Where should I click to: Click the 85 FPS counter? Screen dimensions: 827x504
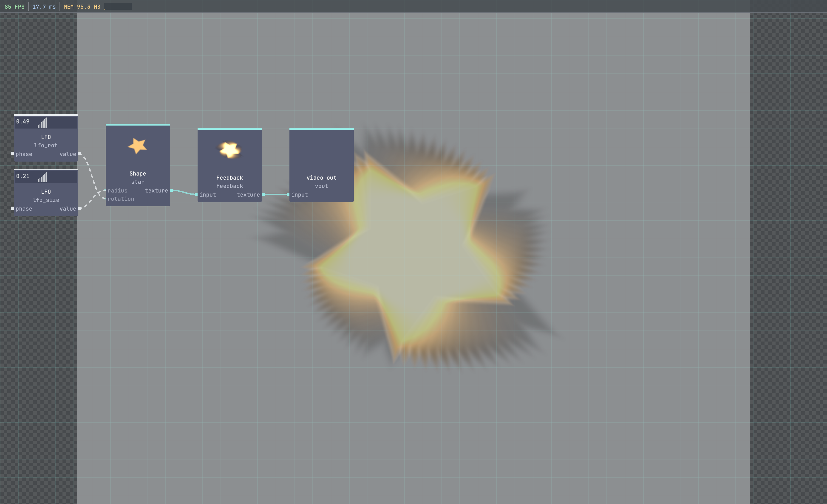tap(14, 6)
